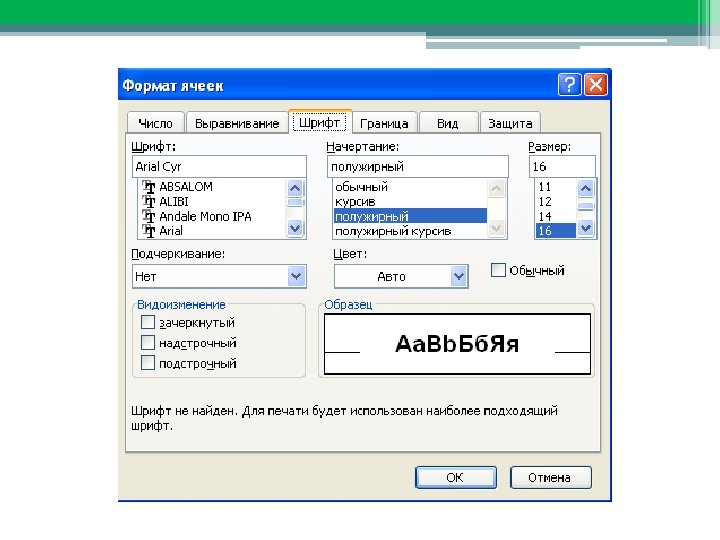Image resolution: width=720 pixels, height=540 pixels.
Task: Choose полужирный font style
Action: pyautogui.click(x=410, y=216)
